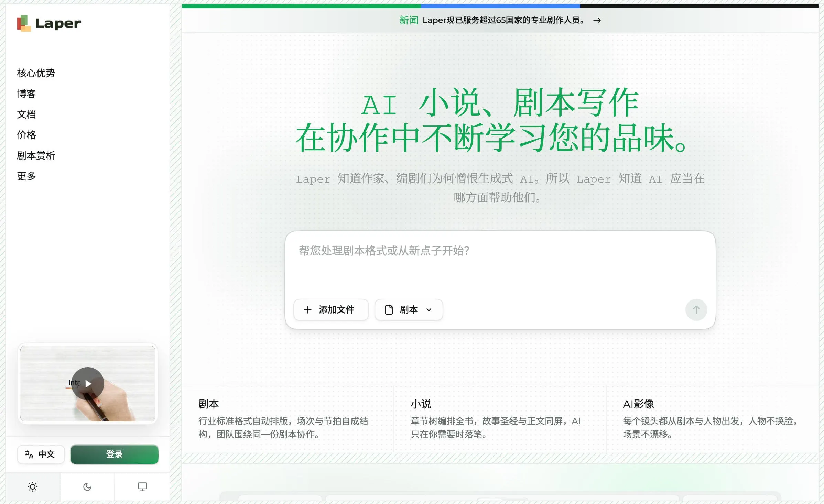Click the Laper logo icon
824x504 pixels.
point(24,23)
